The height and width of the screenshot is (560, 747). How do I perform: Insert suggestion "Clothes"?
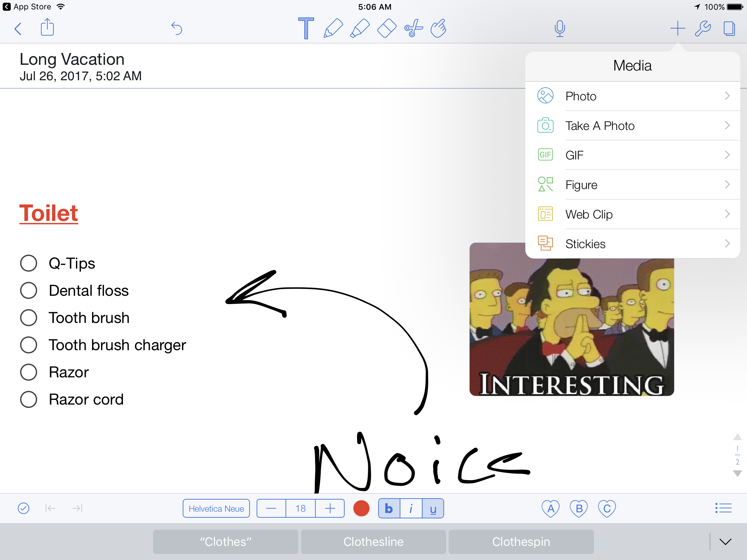coord(226,542)
